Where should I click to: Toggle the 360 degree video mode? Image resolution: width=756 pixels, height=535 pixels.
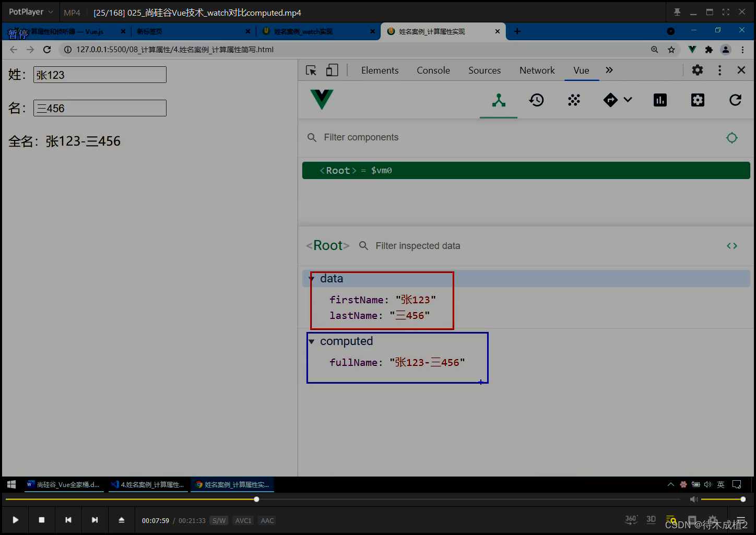(x=631, y=519)
